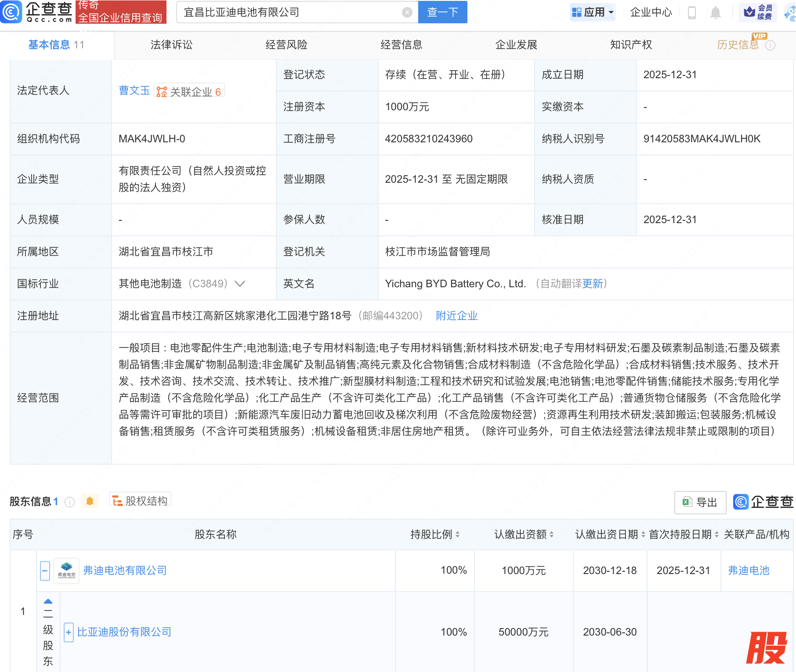Click the 查一下 search button

pyautogui.click(x=442, y=12)
